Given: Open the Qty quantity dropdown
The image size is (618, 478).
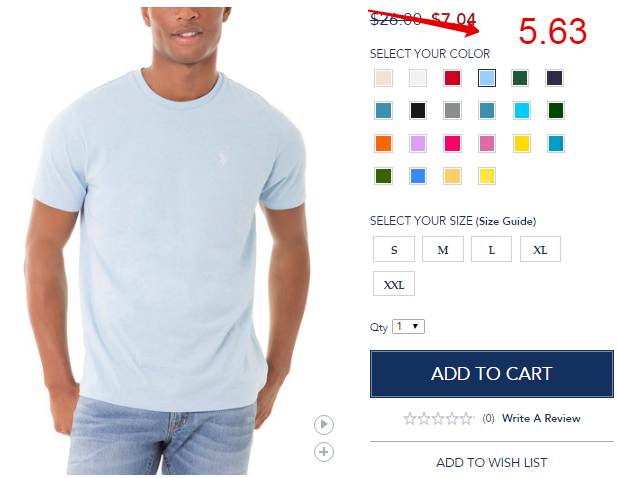Looking at the screenshot, I should 408,327.
